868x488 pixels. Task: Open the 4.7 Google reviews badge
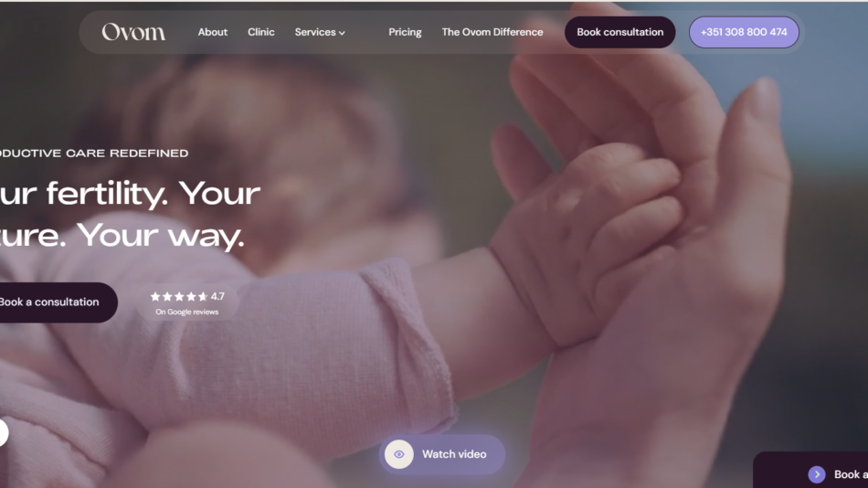tap(187, 303)
